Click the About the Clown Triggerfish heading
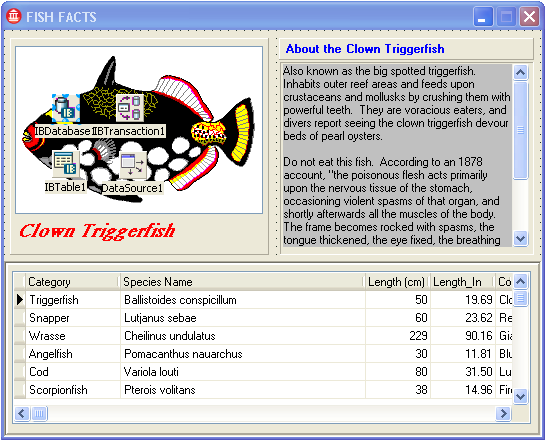 pyautogui.click(x=365, y=49)
